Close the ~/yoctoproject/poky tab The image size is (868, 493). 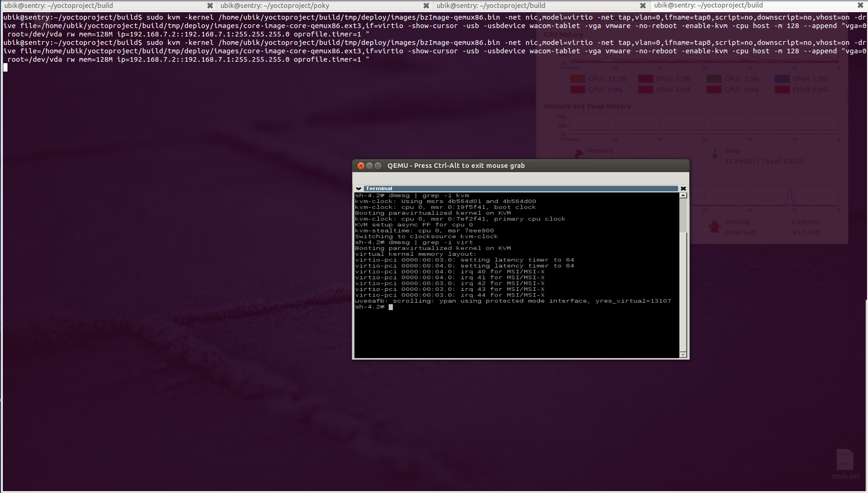[426, 6]
